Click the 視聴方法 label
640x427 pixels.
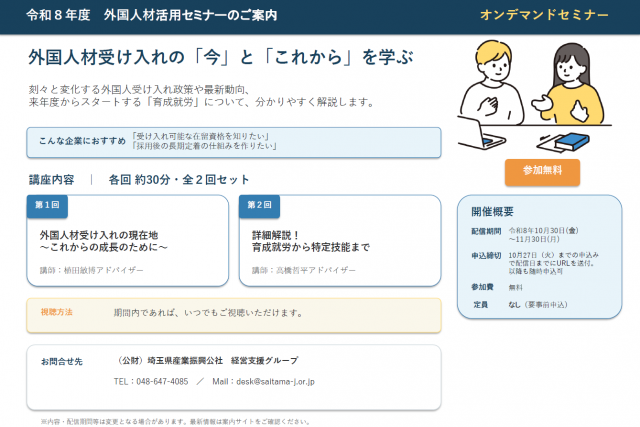(x=57, y=312)
